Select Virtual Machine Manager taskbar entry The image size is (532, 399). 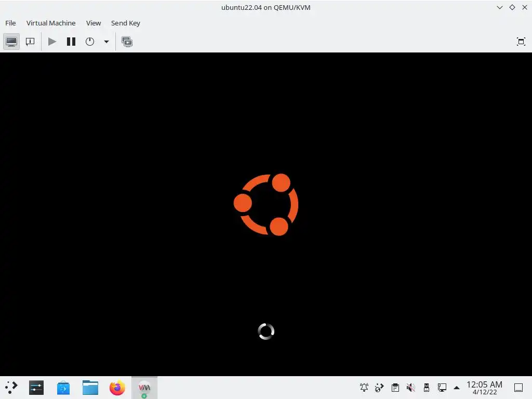click(144, 388)
